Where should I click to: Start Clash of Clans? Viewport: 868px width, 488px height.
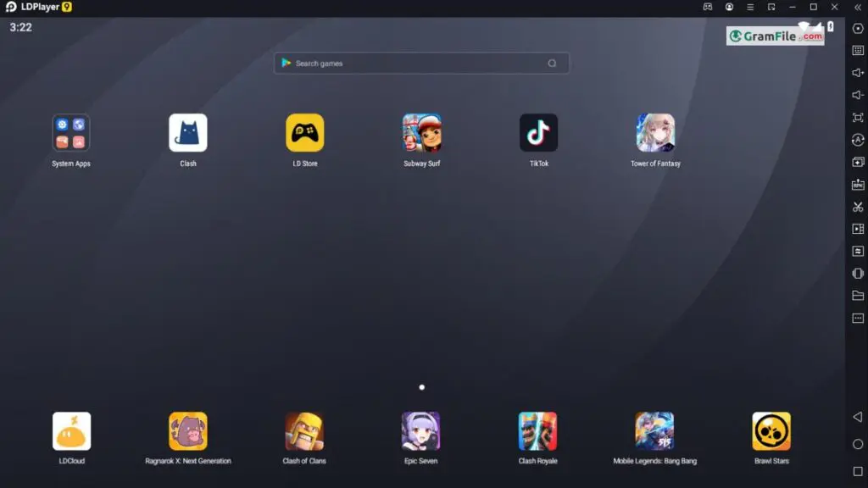[x=304, y=431]
